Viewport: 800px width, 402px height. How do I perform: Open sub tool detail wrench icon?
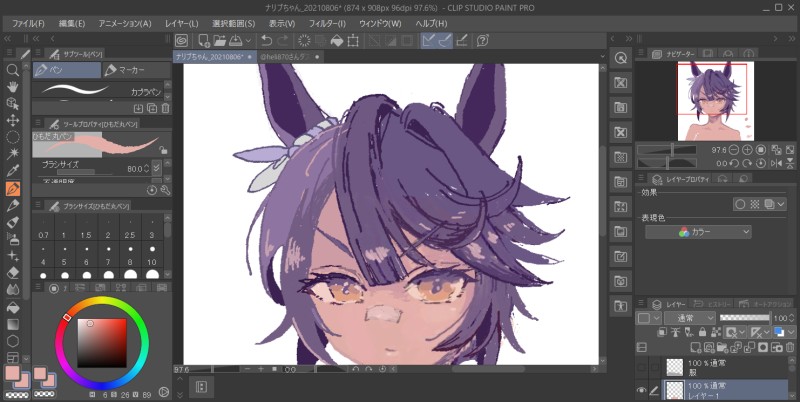point(165,190)
